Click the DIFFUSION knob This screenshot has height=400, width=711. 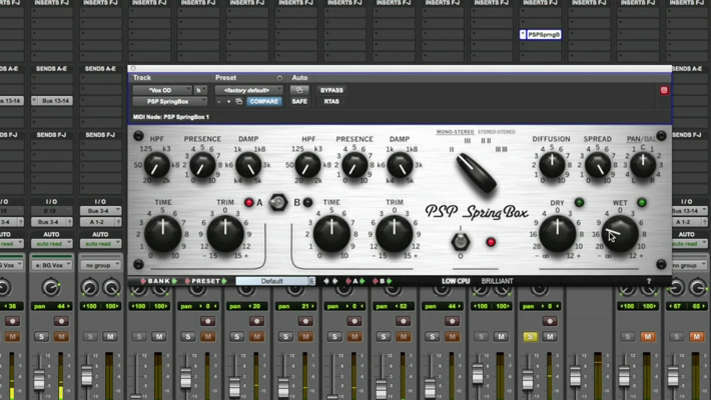[552, 165]
